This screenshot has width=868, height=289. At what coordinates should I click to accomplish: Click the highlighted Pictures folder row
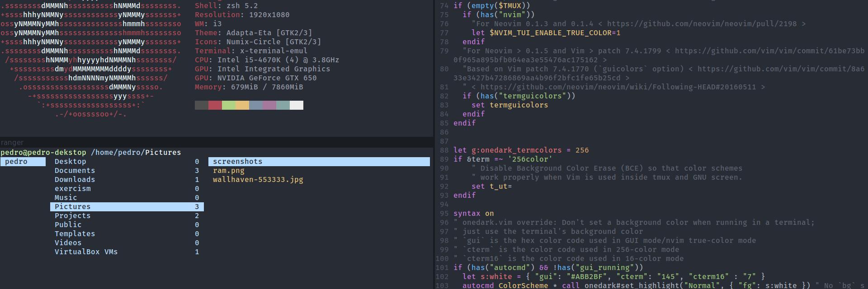point(127,207)
